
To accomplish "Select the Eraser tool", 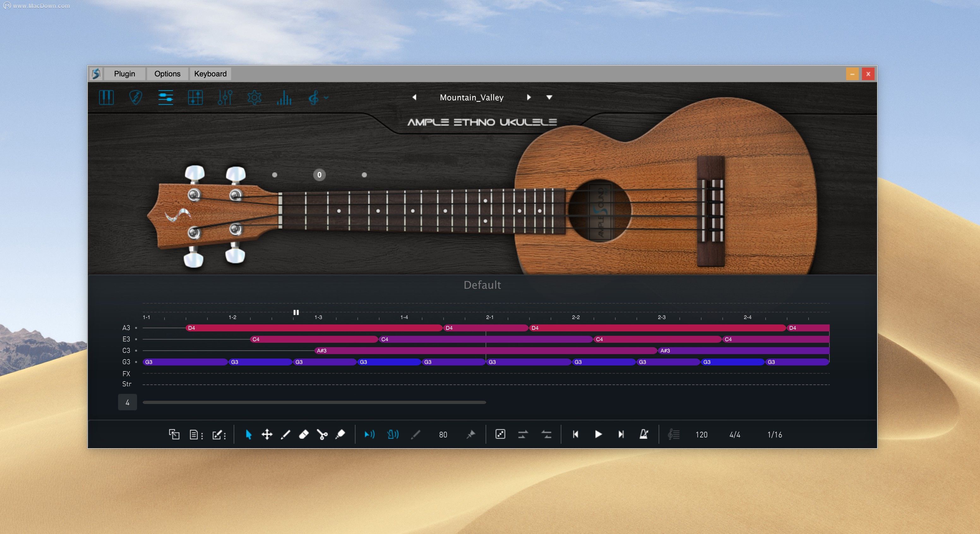I will pos(304,434).
